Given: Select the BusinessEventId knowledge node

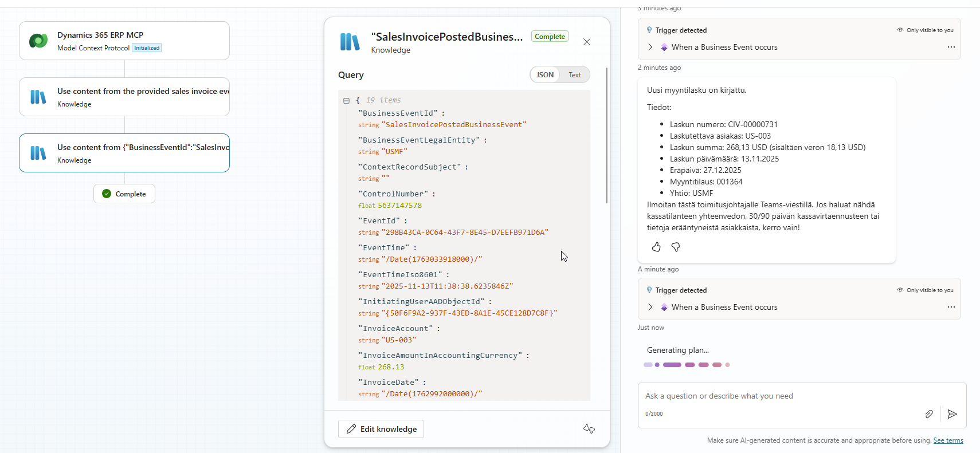Looking at the screenshot, I should (124, 153).
